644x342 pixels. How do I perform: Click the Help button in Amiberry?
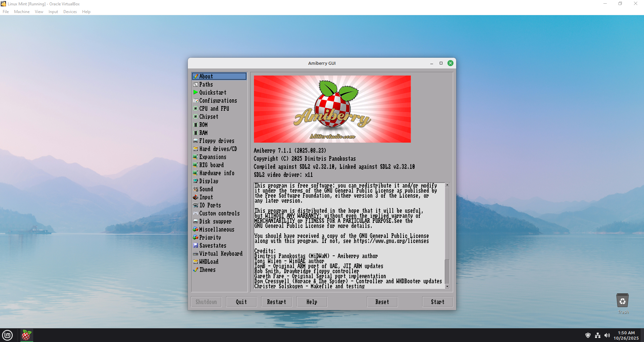[x=312, y=302]
